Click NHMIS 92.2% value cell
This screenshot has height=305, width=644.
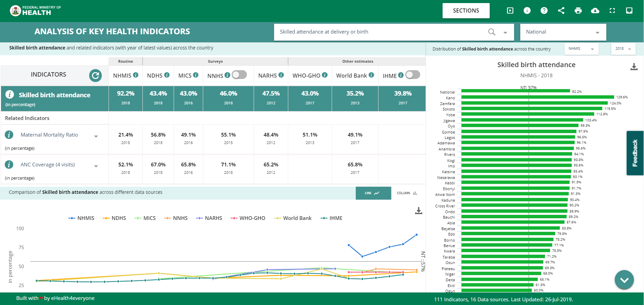[125, 98]
